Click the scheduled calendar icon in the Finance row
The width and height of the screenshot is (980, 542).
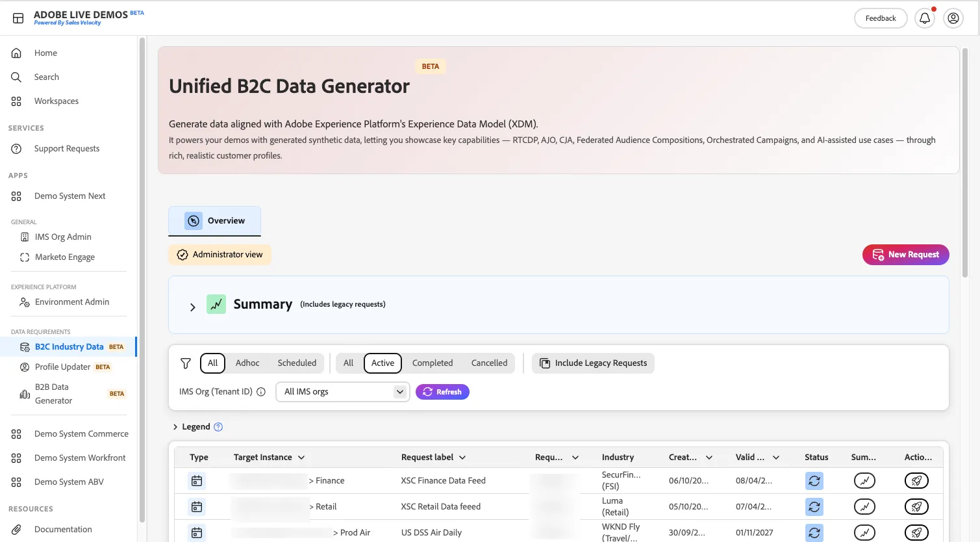[197, 481]
